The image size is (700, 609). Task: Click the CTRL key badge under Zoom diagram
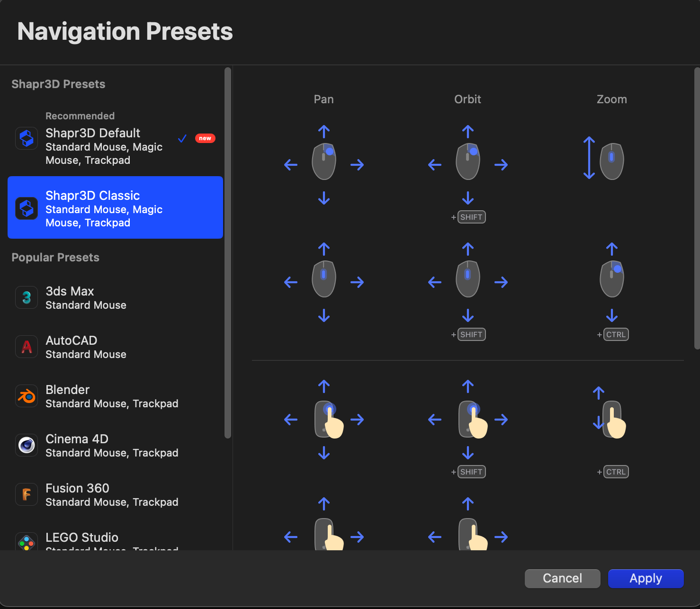pyautogui.click(x=615, y=334)
